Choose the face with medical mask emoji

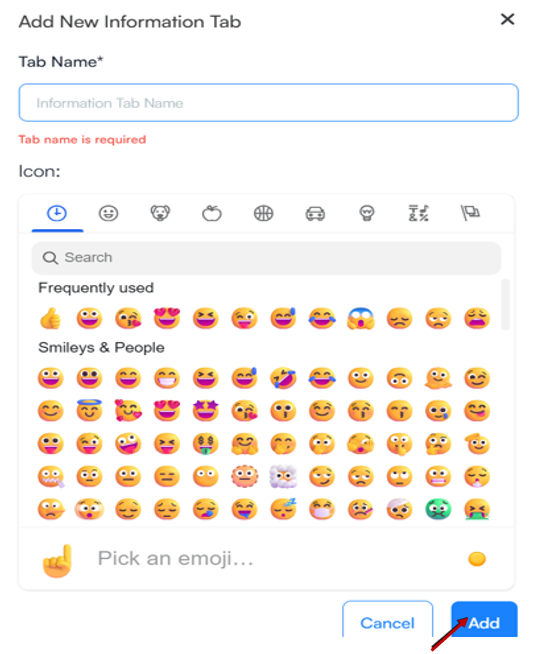pos(322,509)
